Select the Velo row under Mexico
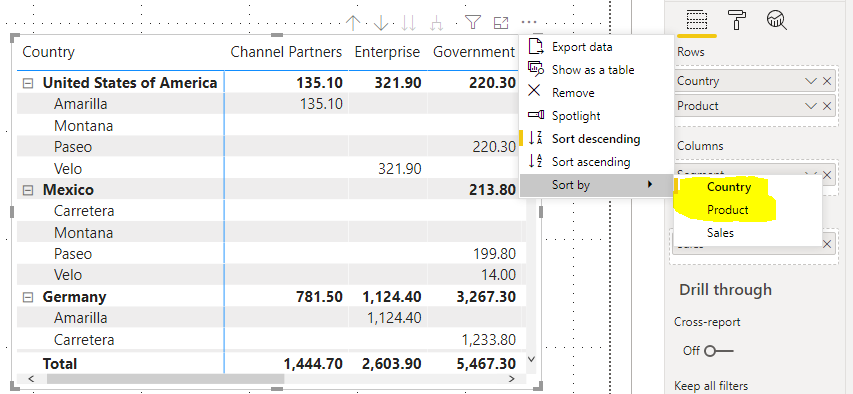853x394 pixels. (68, 275)
